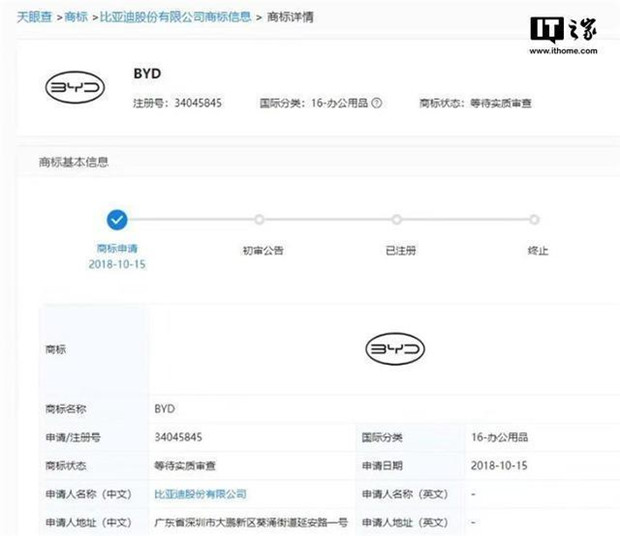Click the 已注册 progress step marker
Viewport: 620px width, 536px height.
pos(397,219)
